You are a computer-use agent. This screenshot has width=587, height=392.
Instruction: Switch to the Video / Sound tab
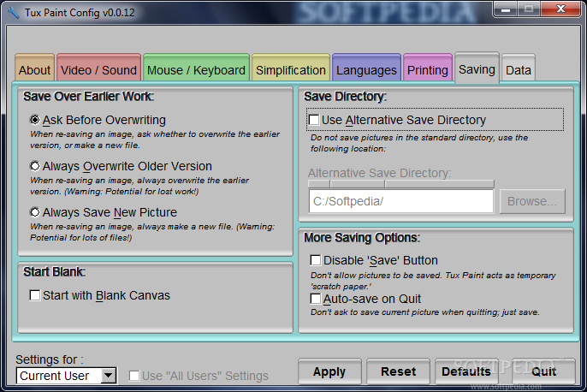click(x=99, y=68)
